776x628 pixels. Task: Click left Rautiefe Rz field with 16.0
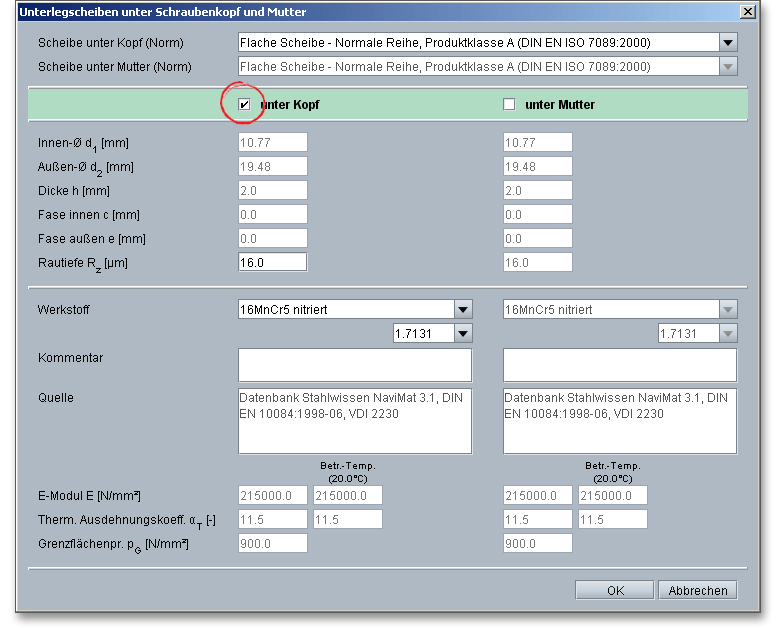tap(272, 262)
